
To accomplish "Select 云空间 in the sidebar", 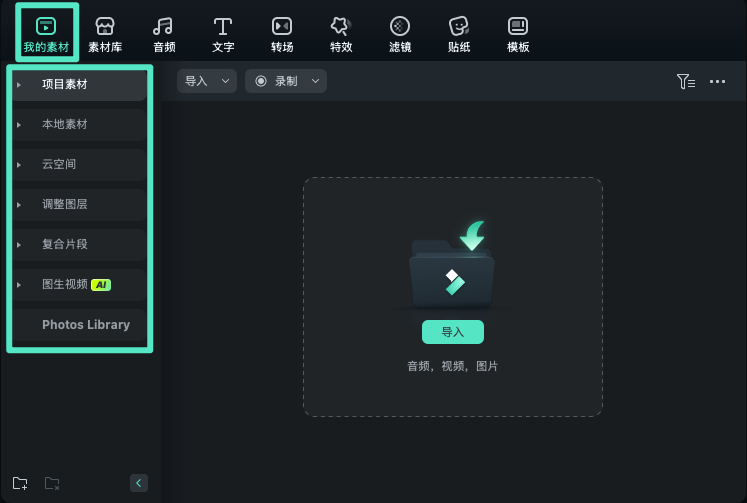I will pyautogui.click(x=80, y=165).
